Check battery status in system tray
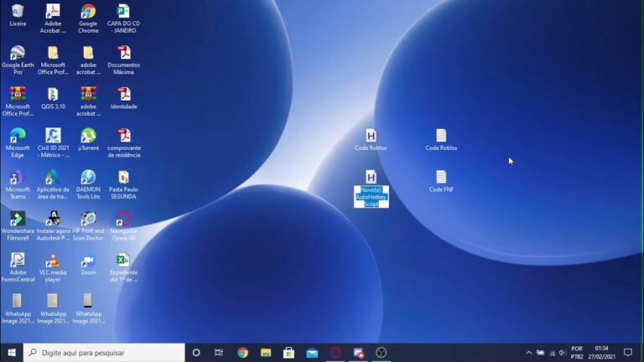This screenshot has height=362, width=644. (x=541, y=353)
